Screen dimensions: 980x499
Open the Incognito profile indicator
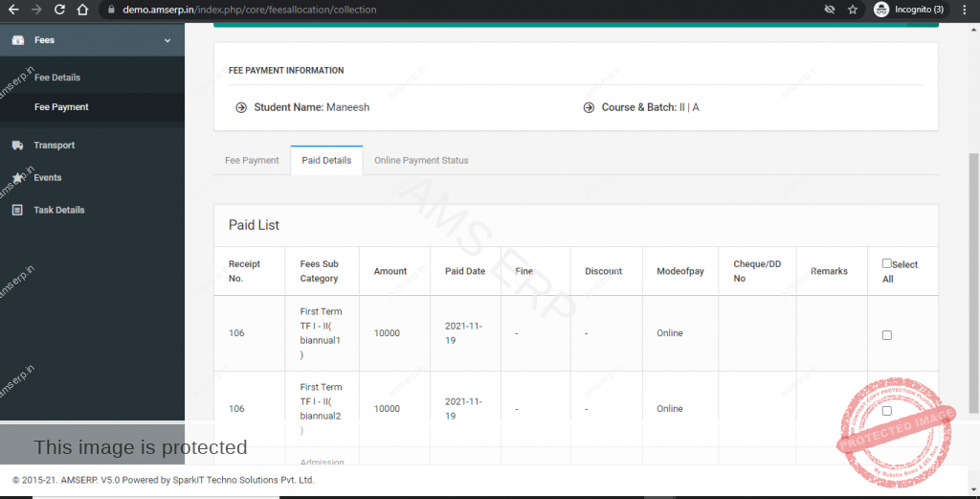909,10
